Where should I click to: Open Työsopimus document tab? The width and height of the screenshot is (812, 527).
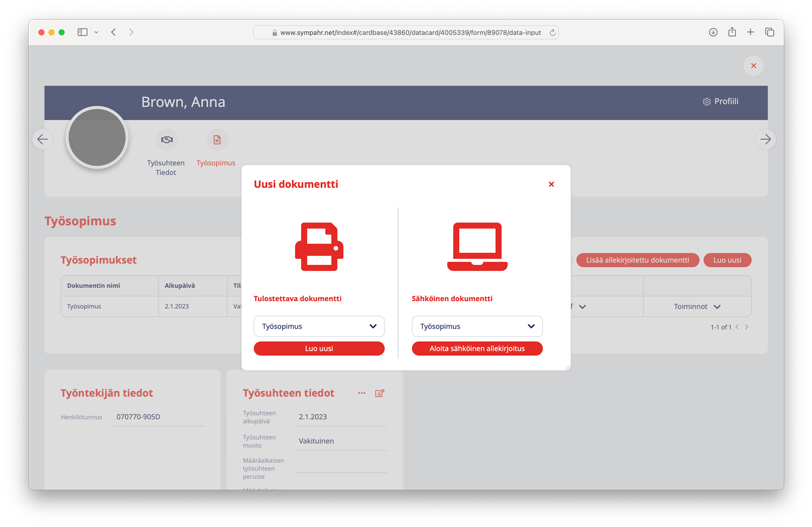tap(216, 148)
